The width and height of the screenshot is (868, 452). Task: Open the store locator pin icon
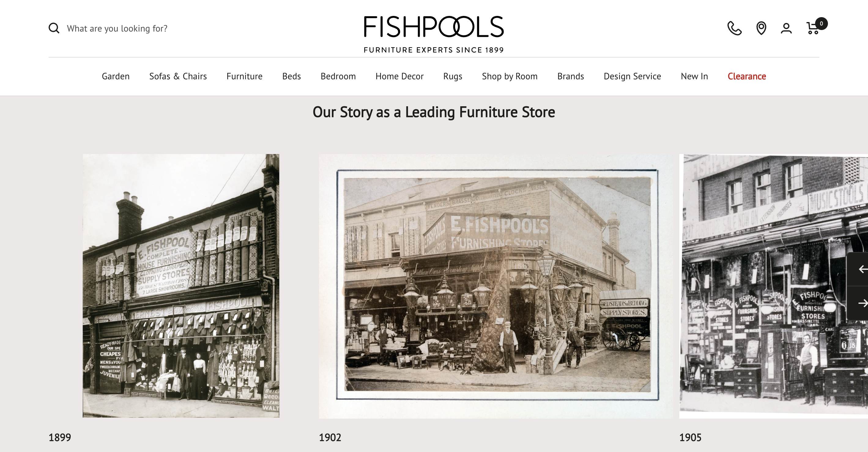point(761,28)
